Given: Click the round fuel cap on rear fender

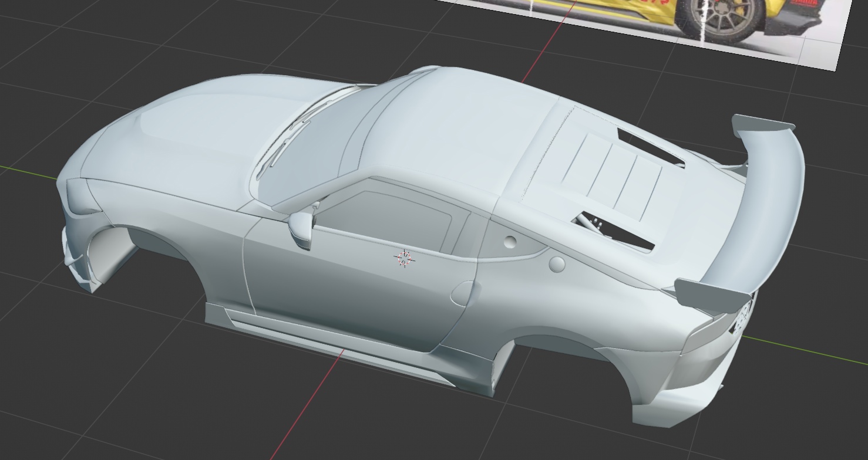Looking at the screenshot, I should 557,264.
